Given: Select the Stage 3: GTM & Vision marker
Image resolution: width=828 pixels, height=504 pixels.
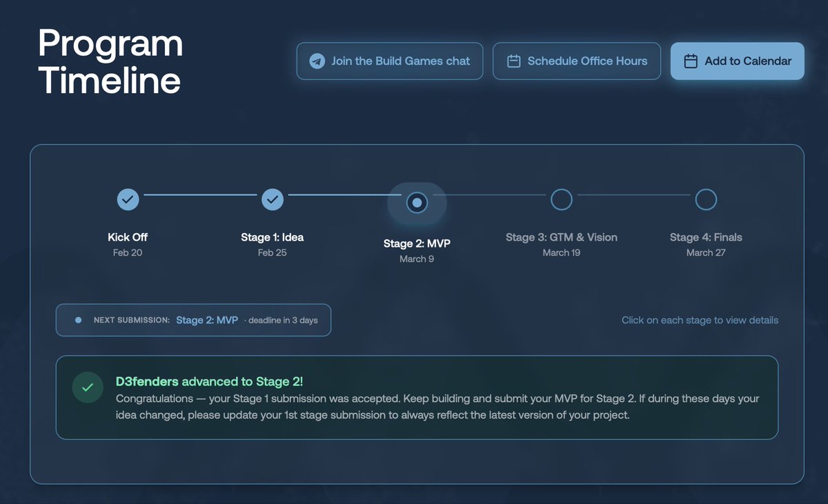Looking at the screenshot, I should [x=562, y=199].
